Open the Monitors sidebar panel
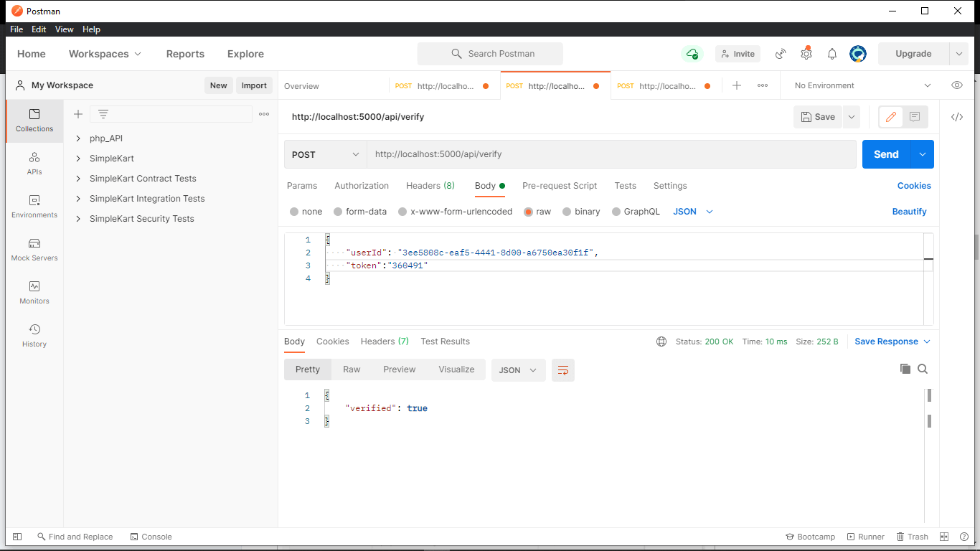The width and height of the screenshot is (980, 551). (34, 293)
